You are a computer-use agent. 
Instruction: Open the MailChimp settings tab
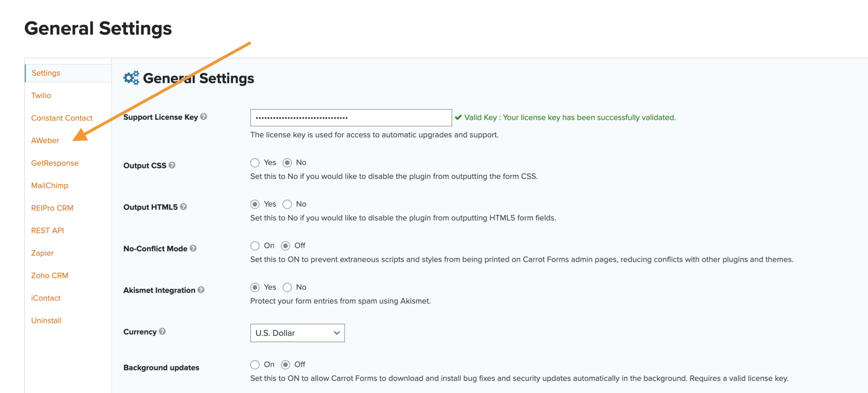pyautogui.click(x=50, y=185)
